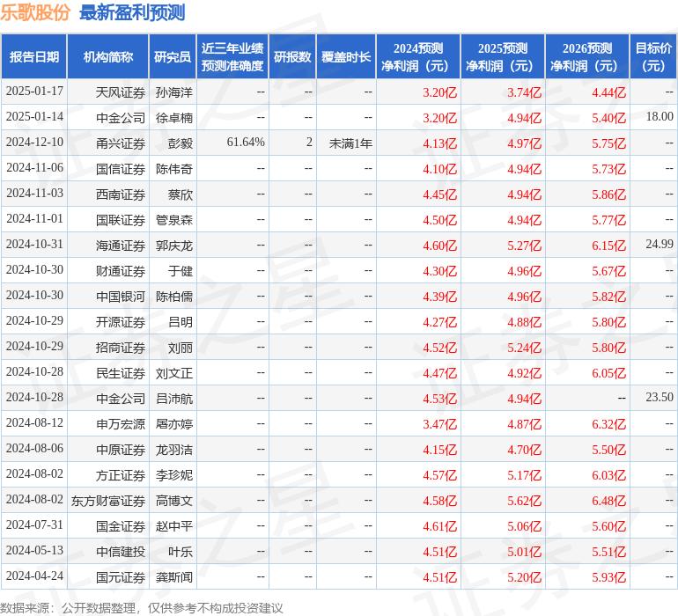Click the 6.15亿 forecast for 海通证券
The image size is (678, 616).
point(608,246)
